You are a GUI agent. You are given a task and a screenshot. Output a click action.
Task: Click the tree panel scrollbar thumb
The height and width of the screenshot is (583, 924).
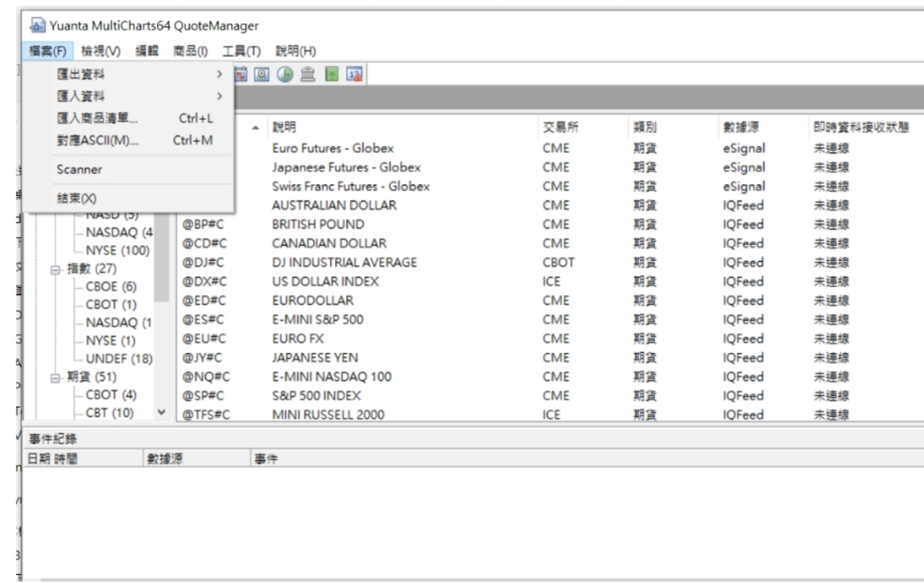(162, 256)
